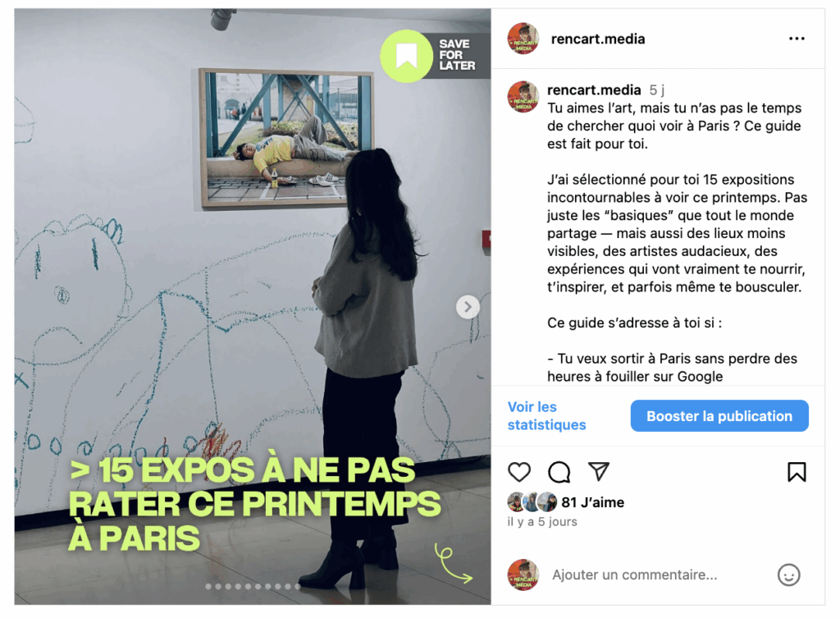Screen dimensions: 840x618
Task: Open rencart.media username in caption
Action: tap(594, 90)
